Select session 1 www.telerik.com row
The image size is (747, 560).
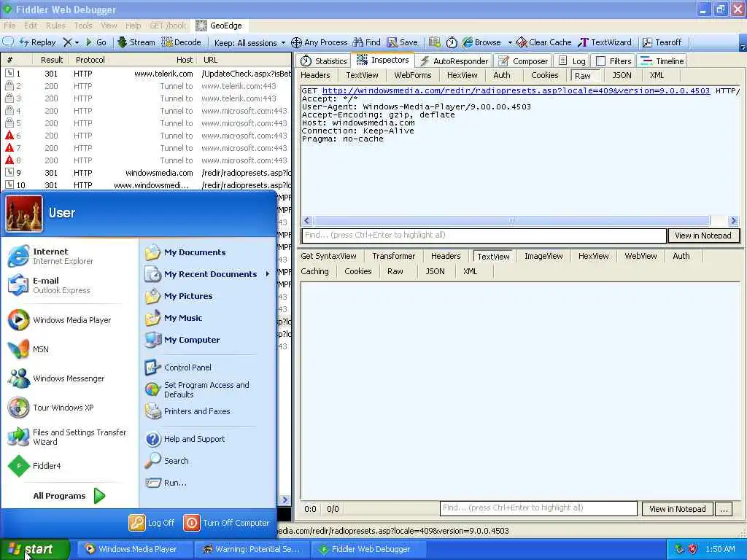coord(146,74)
